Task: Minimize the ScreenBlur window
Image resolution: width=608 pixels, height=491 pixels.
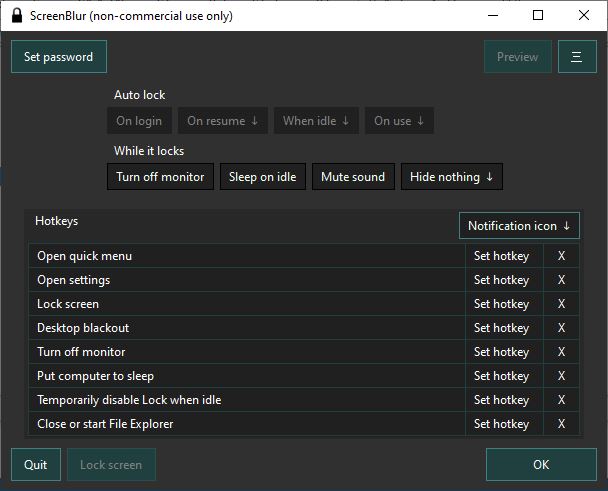Action: pos(493,16)
